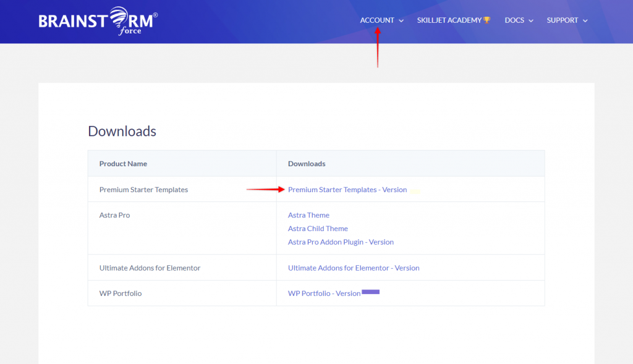633x364 pixels.
Task: Select the Astra Pro product row
Action: click(113, 214)
